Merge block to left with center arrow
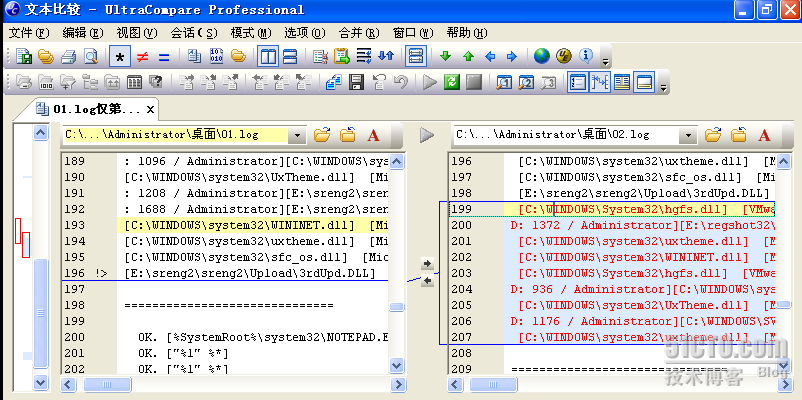The width and height of the screenshot is (802, 400). (427, 281)
